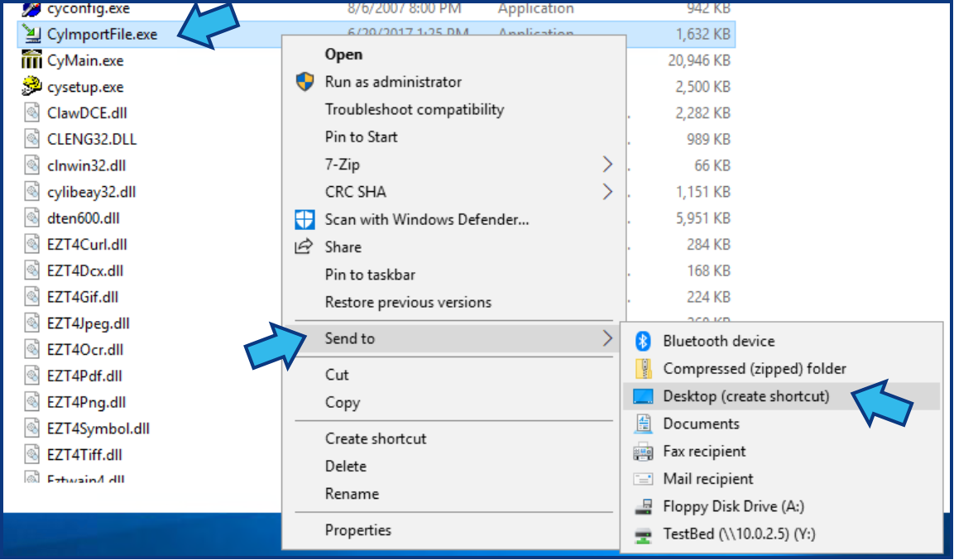Screen dimensions: 954x560
Task: Click the EZT4Ocr.dll file icon
Action: (x=31, y=350)
